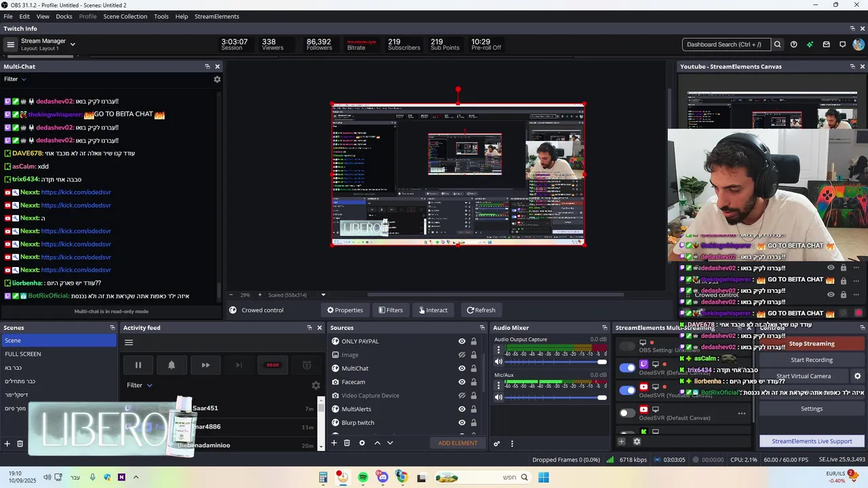Image resolution: width=868 pixels, height=488 pixels.
Task: Expand Stream Manager layout dropdown
Action: 73,45
